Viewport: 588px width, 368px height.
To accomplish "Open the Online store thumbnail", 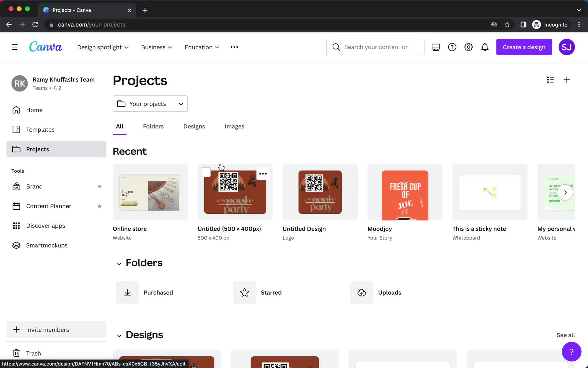I will 150,192.
